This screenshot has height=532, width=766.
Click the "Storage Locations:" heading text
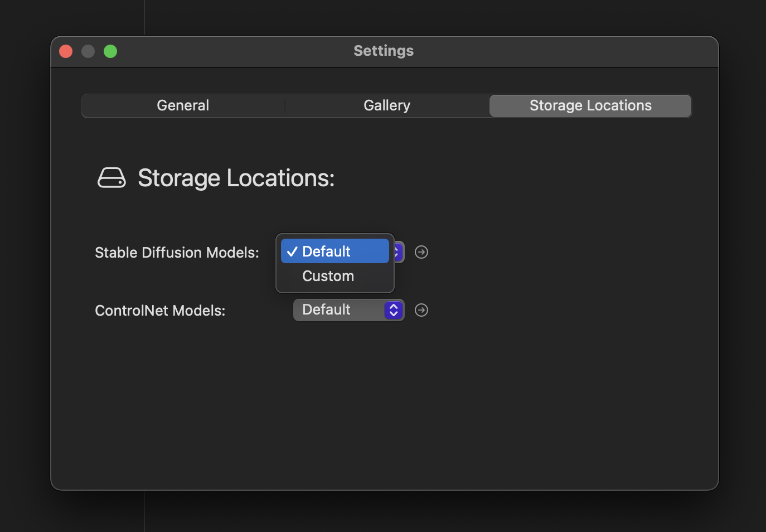pyautogui.click(x=236, y=178)
